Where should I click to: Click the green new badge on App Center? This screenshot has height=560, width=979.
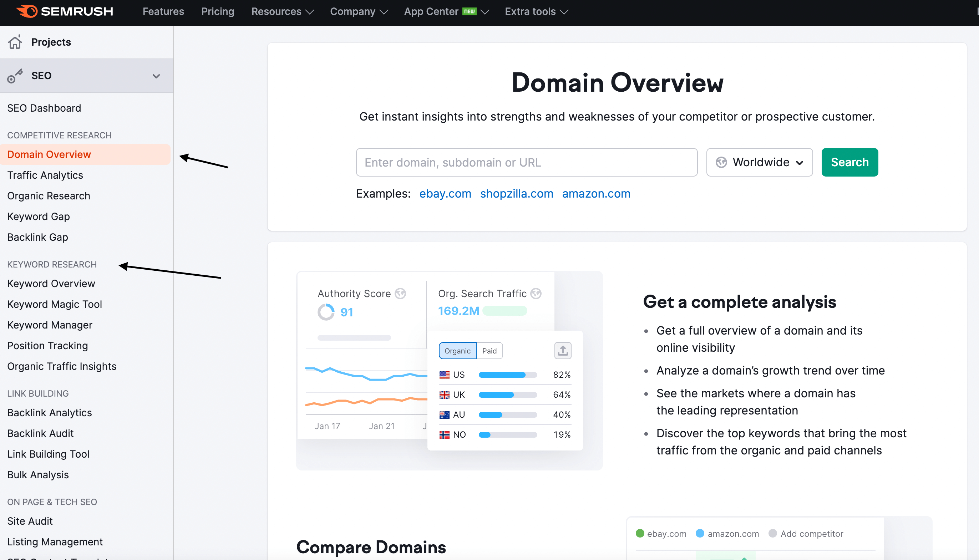point(469,11)
